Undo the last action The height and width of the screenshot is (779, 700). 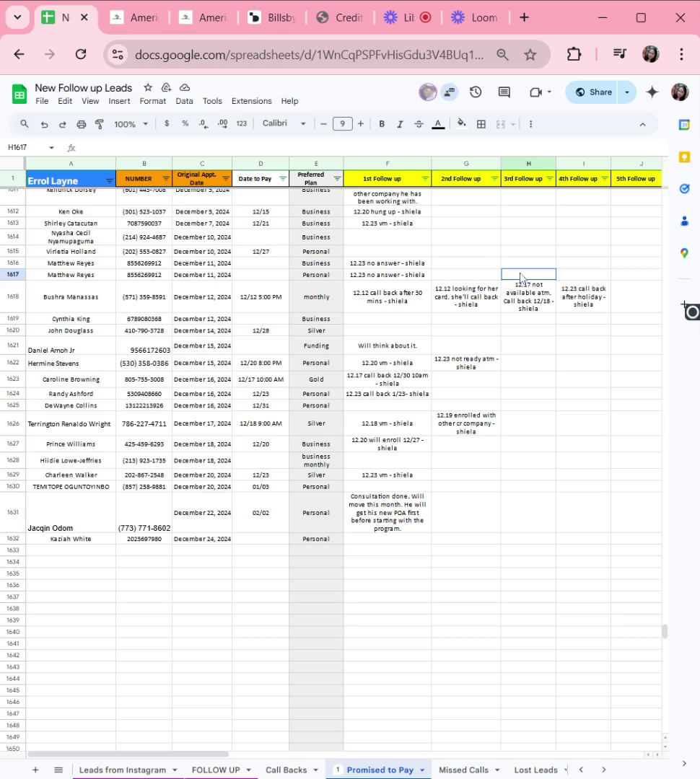[x=44, y=124]
